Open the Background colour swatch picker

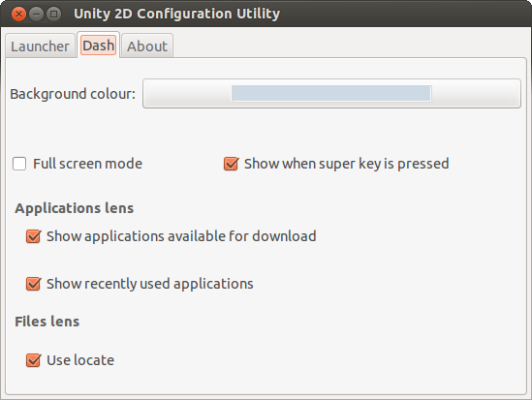[x=331, y=94]
